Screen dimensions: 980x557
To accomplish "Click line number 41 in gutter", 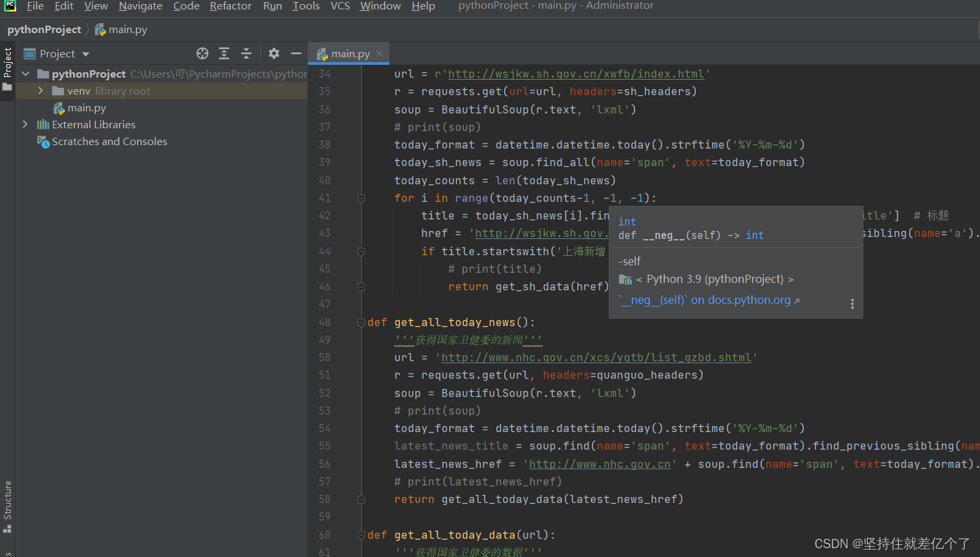I will pyautogui.click(x=324, y=198).
